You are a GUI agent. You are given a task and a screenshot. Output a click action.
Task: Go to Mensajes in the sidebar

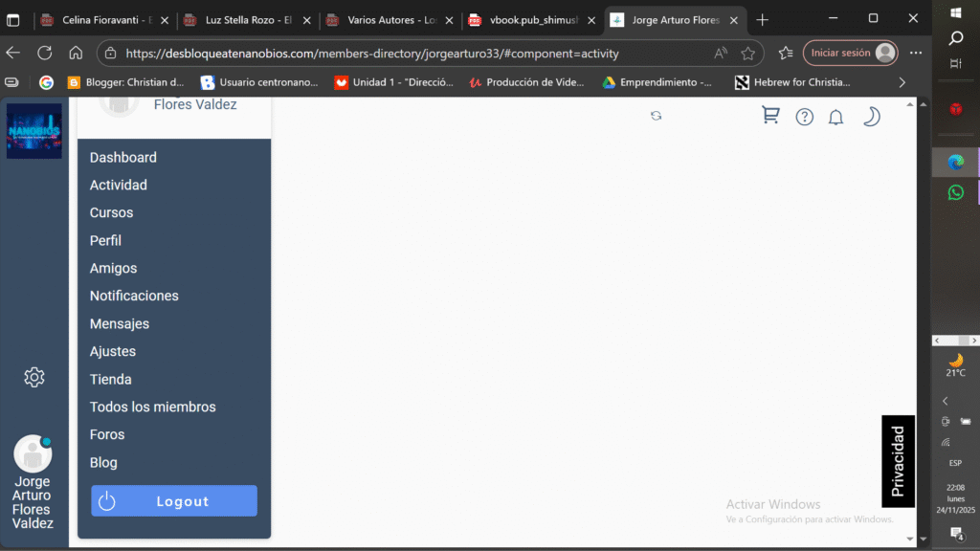[x=120, y=324]
